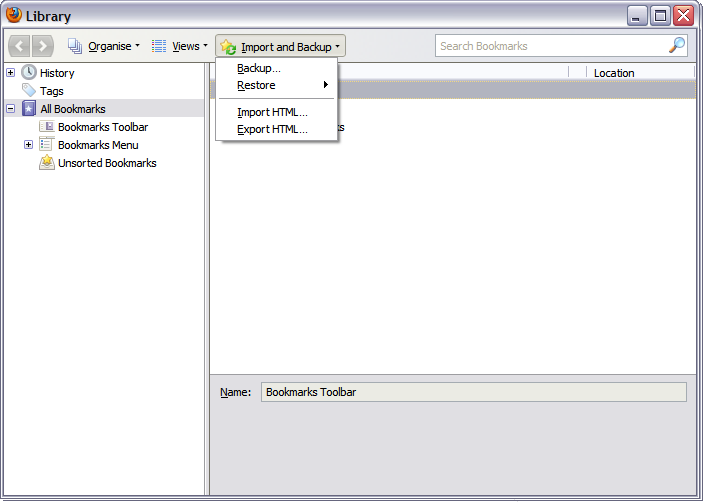Viewport: 703px width, 502px height.
Task: Select Unsorted Bookmarks in the tree
Action: pos(107,163)
